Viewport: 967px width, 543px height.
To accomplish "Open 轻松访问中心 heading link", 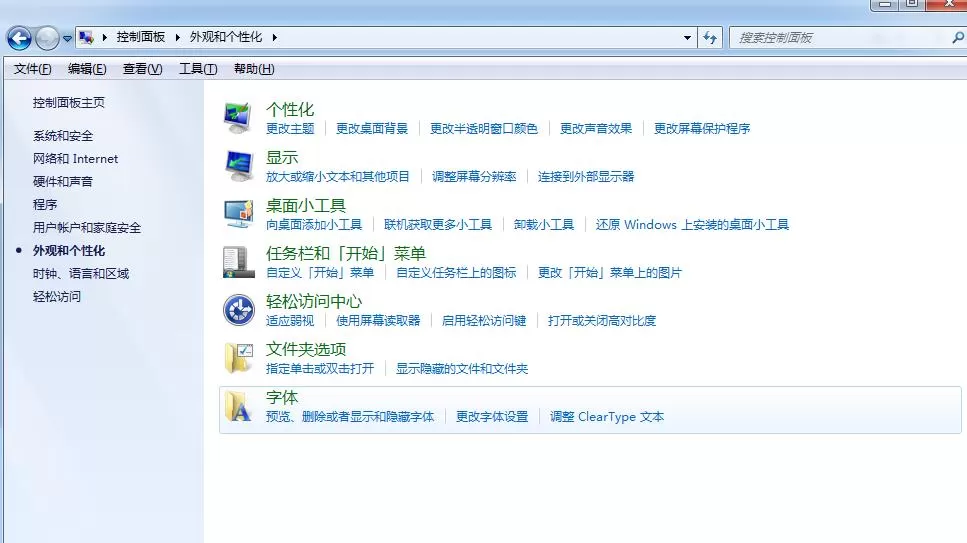I will pos(314,302).
